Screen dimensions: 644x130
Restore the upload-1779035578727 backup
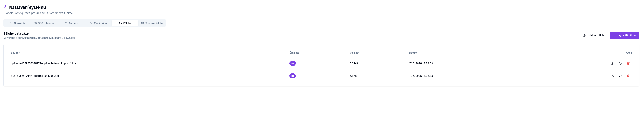tap(620, 64)
